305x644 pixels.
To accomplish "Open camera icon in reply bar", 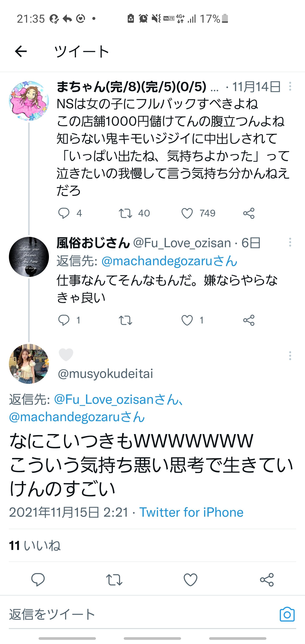I will pos(287,615).
